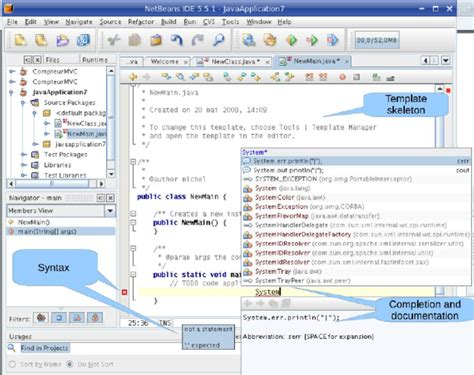The height and width of the screenshot is (375, 474).
Task: Toggle the first Navigator filter button
Action: coord(41,318)
